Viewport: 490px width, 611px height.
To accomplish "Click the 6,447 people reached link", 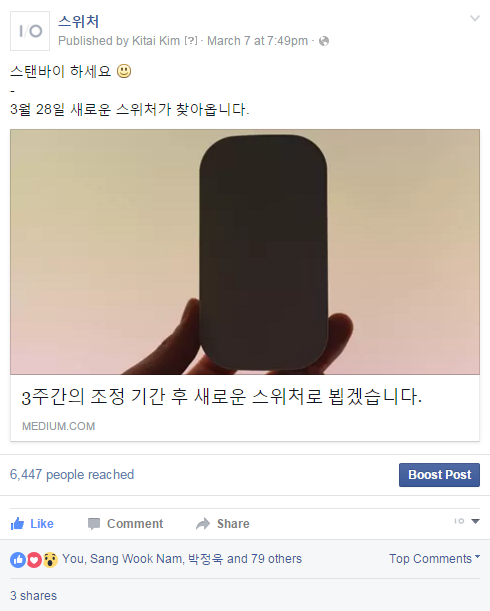I will point(72,475).
